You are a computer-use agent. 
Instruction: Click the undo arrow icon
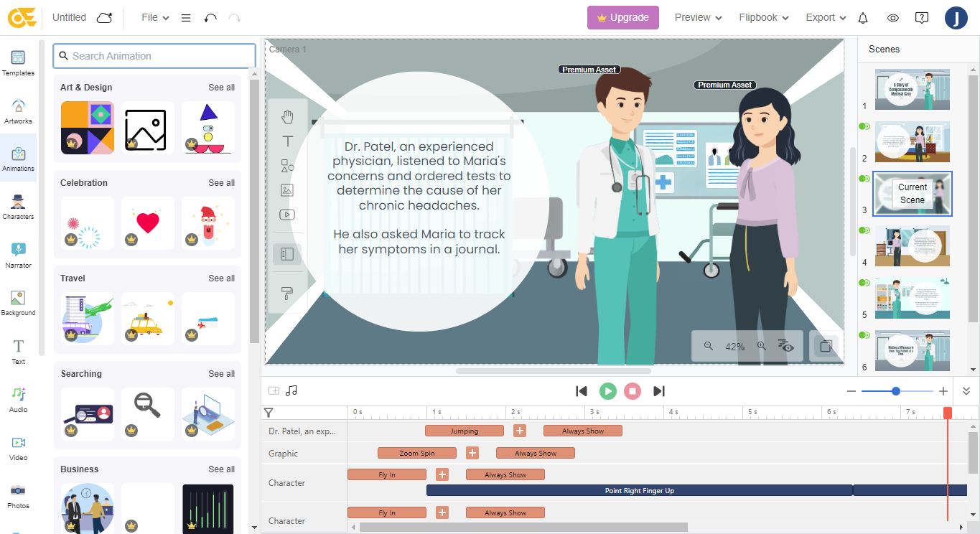pos(210,18)
